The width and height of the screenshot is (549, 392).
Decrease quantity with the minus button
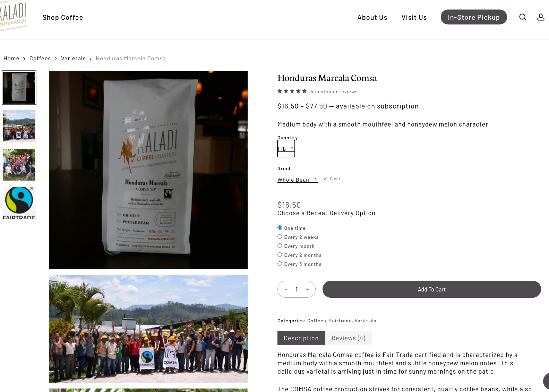(x=286, y=289)
